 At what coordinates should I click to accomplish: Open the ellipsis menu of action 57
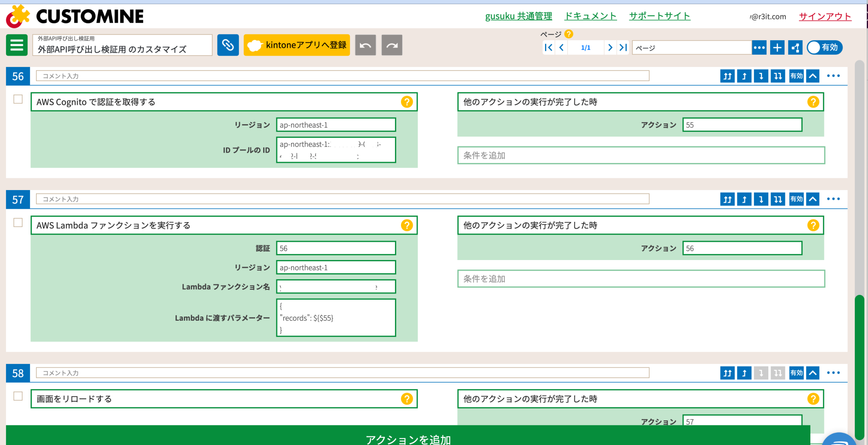(833, 199)
